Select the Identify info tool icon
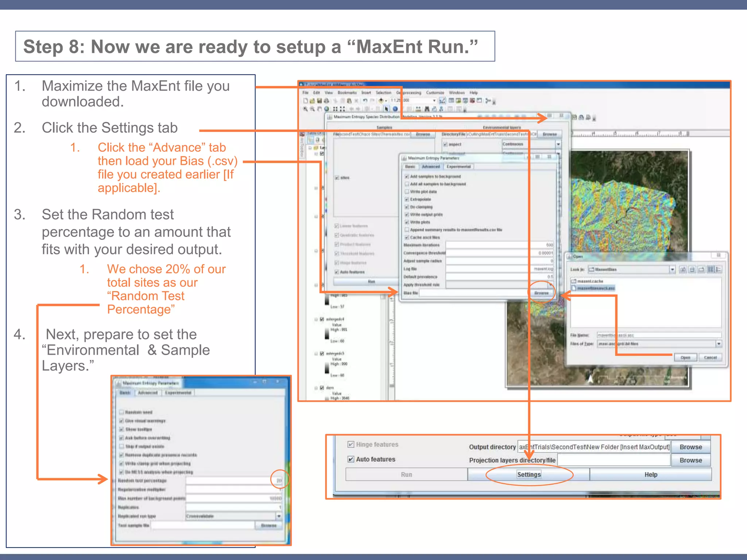 pos(395,109)
